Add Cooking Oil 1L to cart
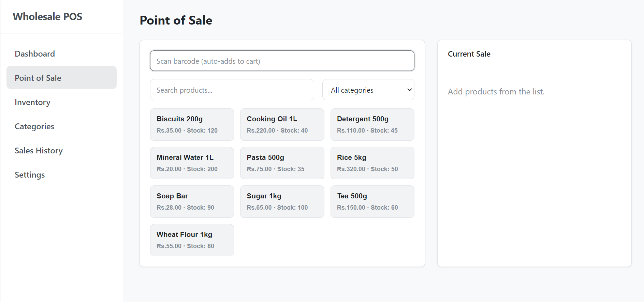This screenshot has width=644, height=302. pos(282,125)
